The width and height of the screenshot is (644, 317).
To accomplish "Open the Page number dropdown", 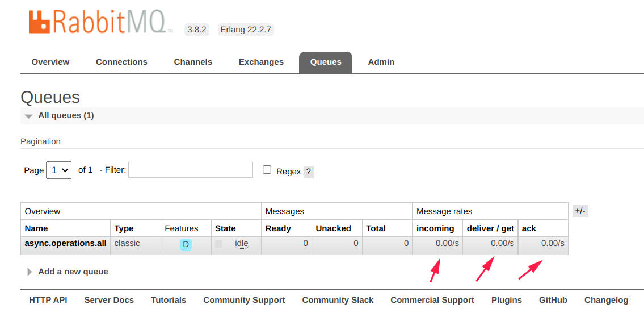I will point(58,170).
